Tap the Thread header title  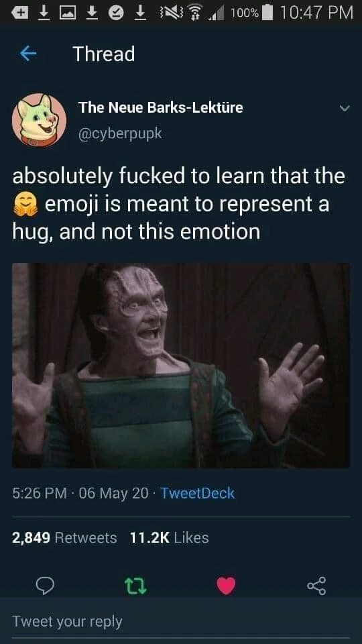click(104, 54)
